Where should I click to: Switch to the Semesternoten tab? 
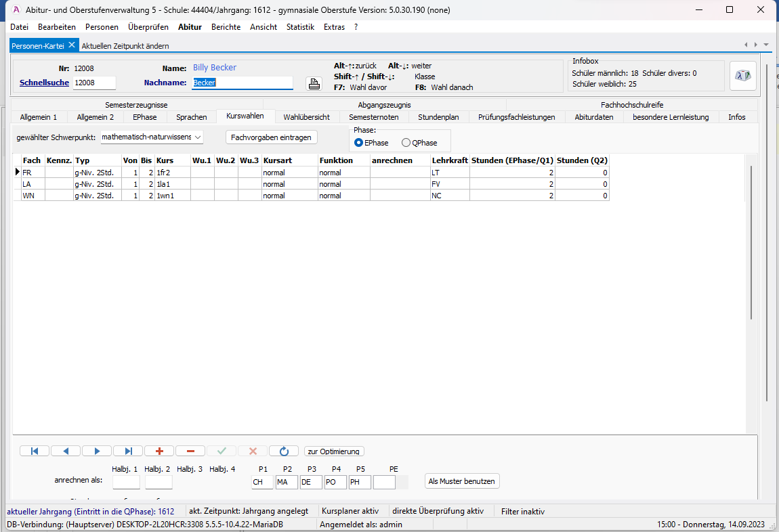pos(374,117)
